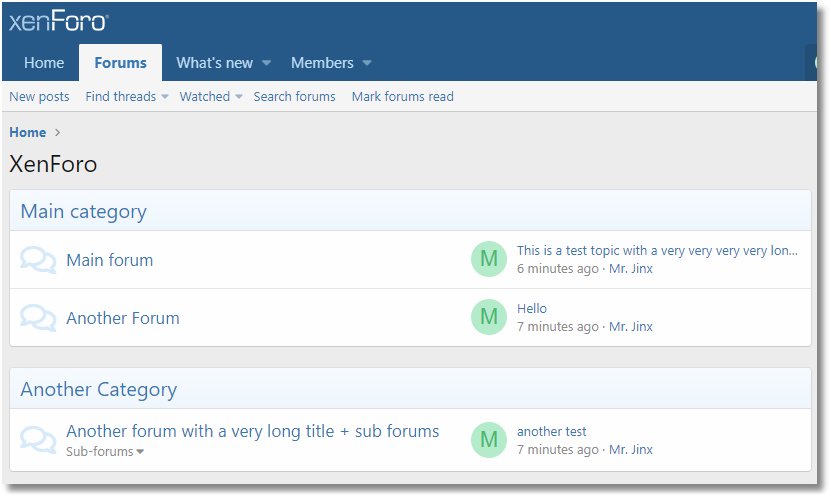Click Mark forums read
Image resolution: width=831 pixels, height=498 pixels.
tap(403, 96)
